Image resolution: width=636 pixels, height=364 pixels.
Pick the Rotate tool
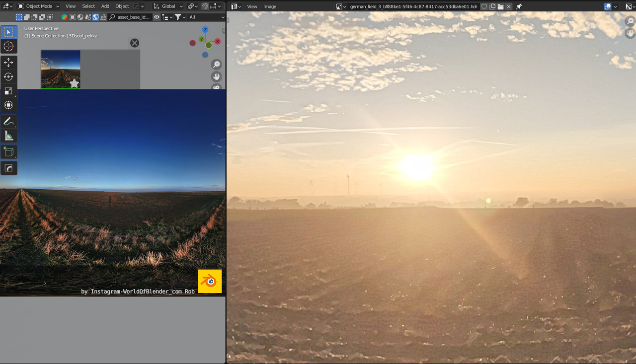(x=8, y=76)
